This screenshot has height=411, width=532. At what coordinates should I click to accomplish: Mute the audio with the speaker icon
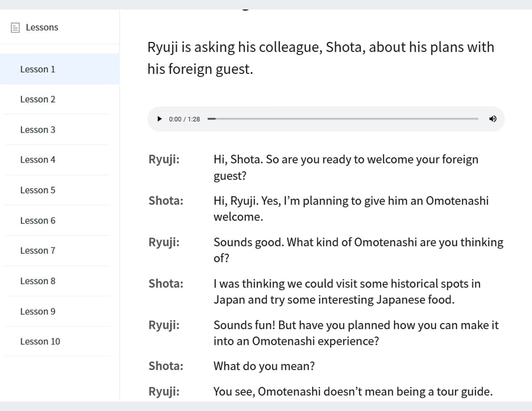(x=492, y=119)
